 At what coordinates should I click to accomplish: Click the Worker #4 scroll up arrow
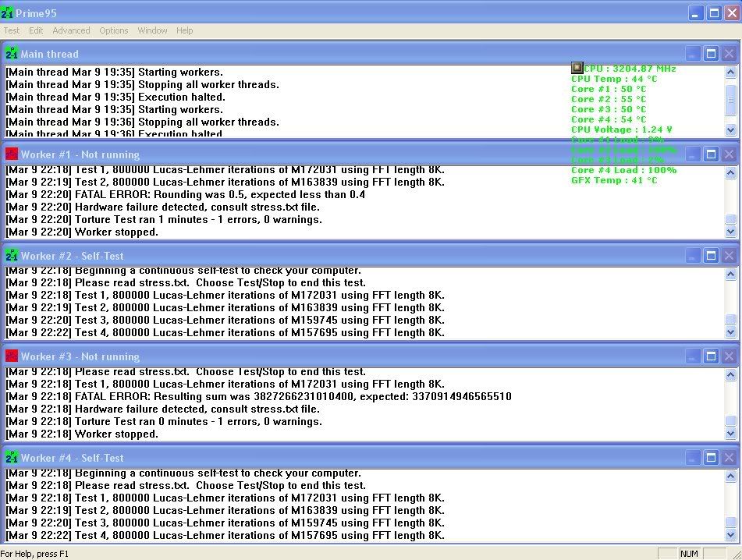coord(730,477)
